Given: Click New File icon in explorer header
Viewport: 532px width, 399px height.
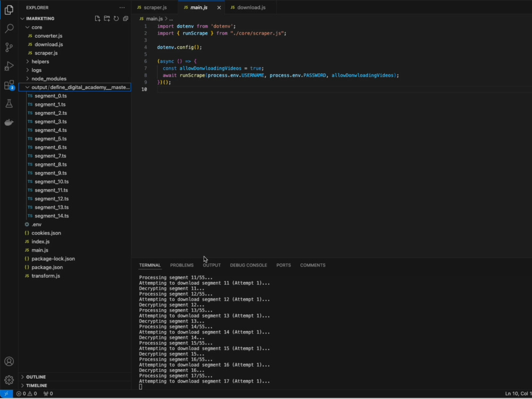Looking at the screenshot, I should coord(97,19).
